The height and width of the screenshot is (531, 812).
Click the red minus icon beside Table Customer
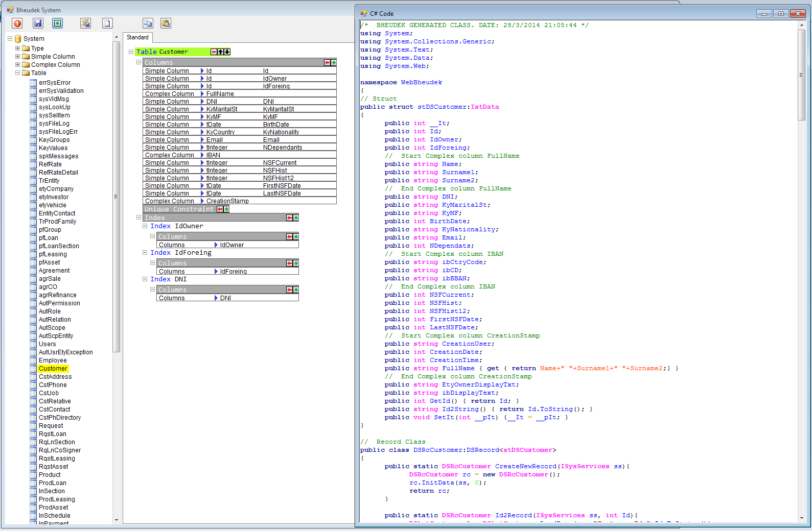[x=214, y=52]
